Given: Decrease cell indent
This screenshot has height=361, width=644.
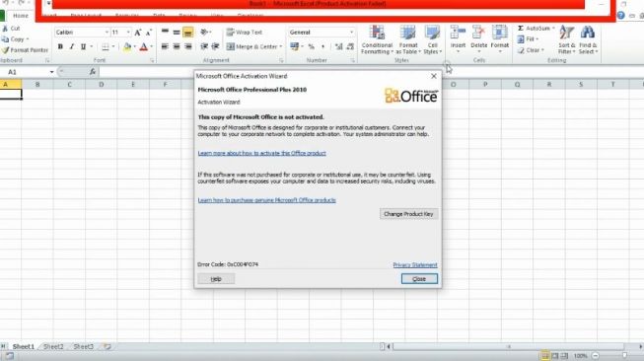Looking at the screenshot, I should click(204, 46).
